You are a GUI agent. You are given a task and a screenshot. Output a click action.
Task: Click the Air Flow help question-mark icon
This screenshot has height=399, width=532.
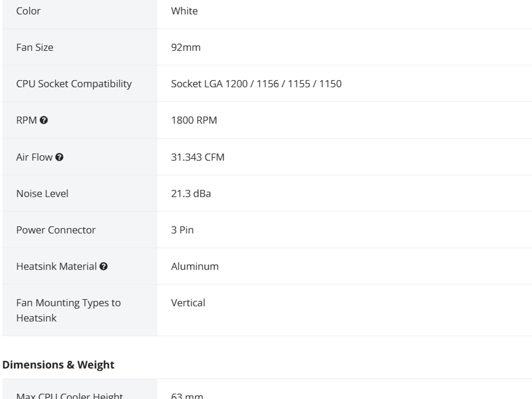[59, 157]
